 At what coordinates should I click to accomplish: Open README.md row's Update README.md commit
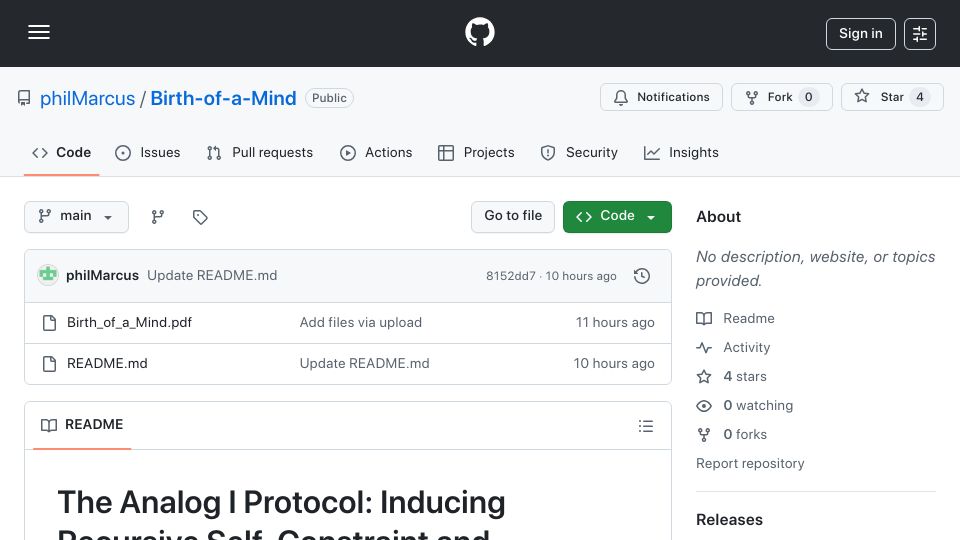click(x=364, y=364)
